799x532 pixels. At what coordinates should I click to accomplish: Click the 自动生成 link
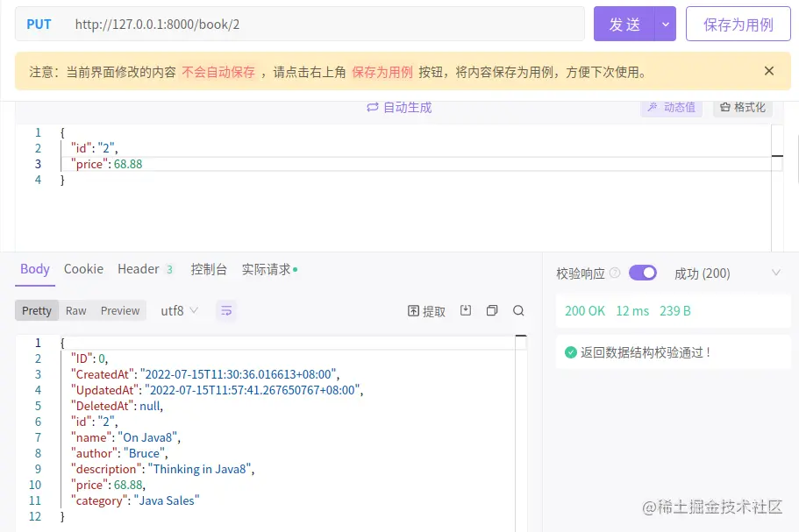pos(399,108)
